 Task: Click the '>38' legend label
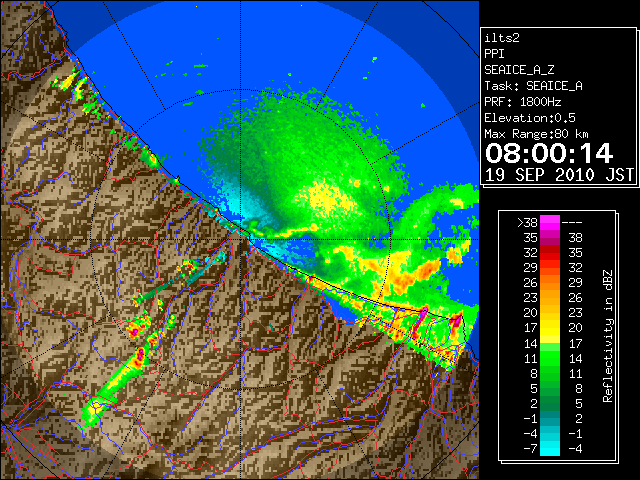pyautogui.click(x=527, y=222)
